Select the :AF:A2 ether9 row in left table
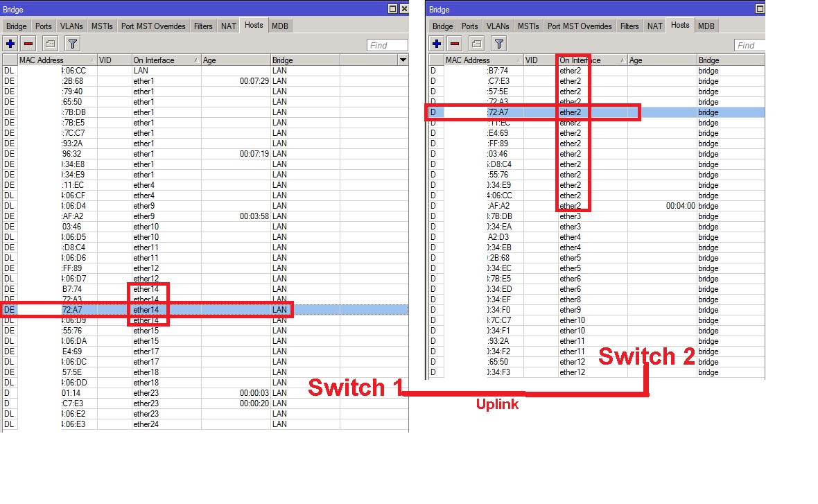The height and width of the screenshot is (504, 818). (205, 216)
